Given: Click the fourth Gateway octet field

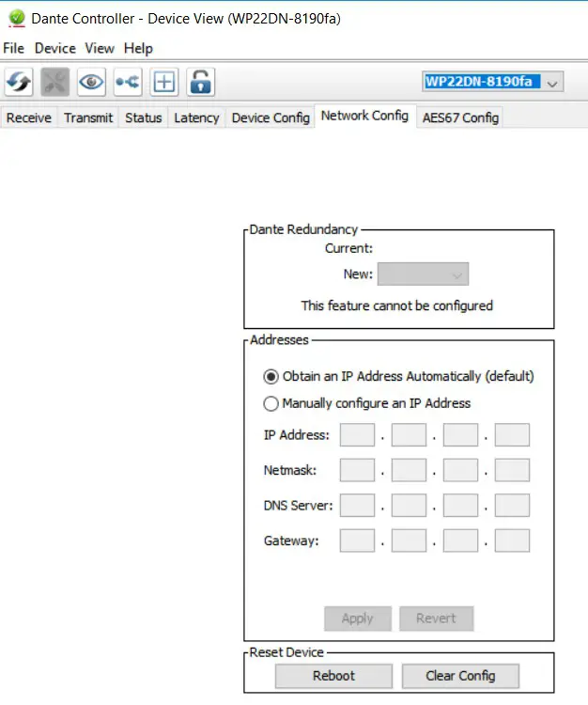Looking at the screenshot, I should (512, 540).
